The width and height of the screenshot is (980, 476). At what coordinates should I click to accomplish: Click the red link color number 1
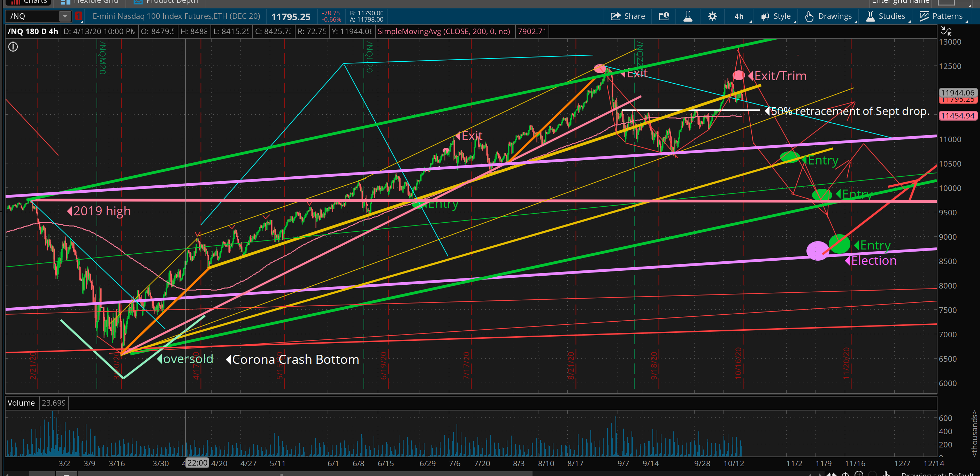79,16
